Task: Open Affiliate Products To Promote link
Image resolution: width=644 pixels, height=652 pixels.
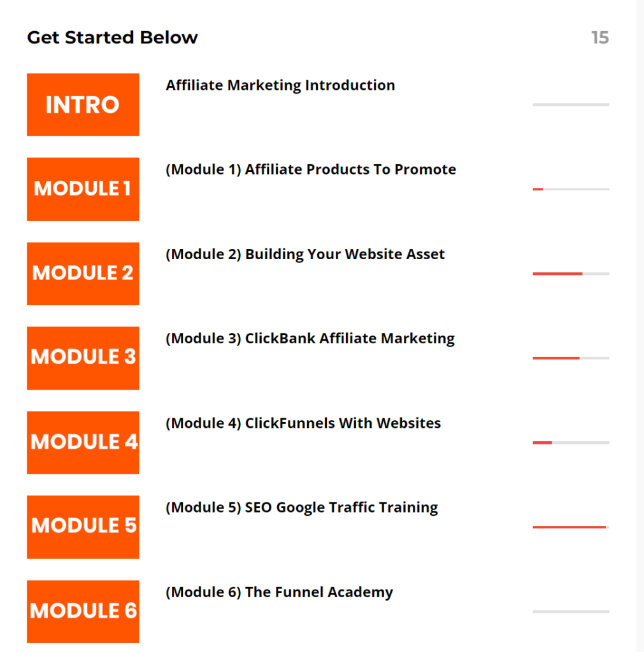Action: click(311, 170)
